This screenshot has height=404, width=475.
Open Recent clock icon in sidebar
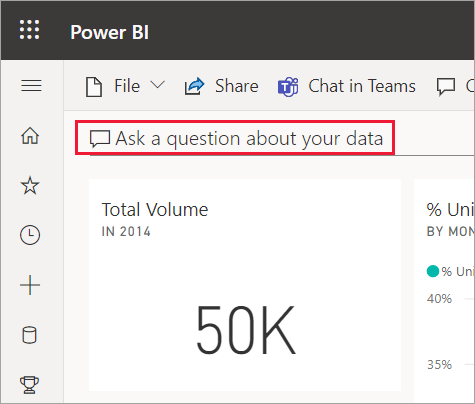coord(30,235)
